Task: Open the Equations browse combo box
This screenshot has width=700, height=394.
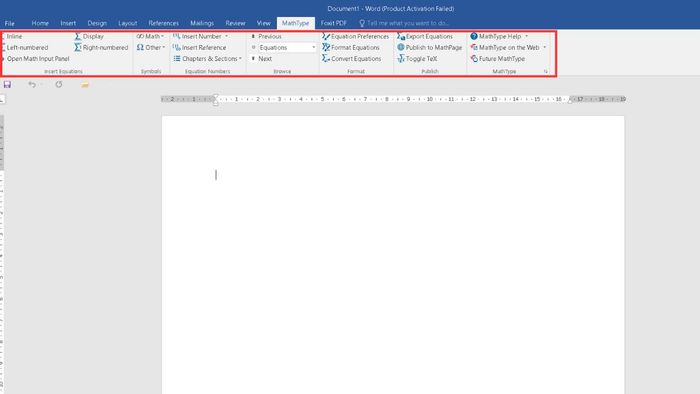Action: coord(287,47)
